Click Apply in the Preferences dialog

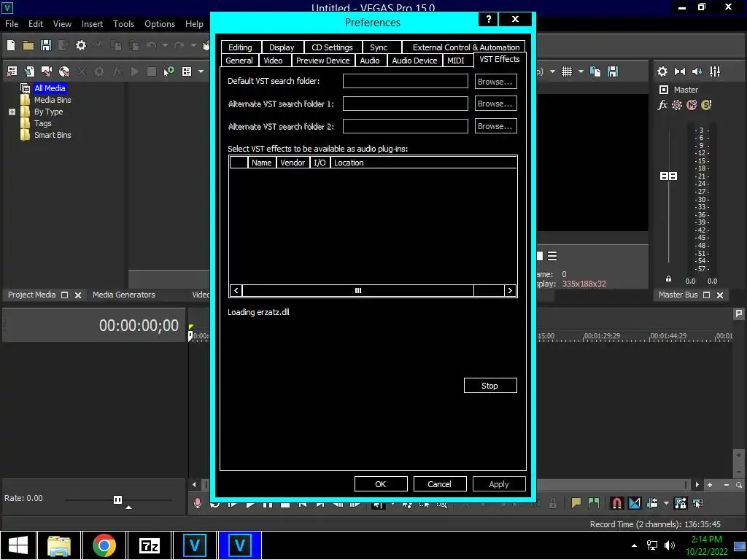pos(499,484)
